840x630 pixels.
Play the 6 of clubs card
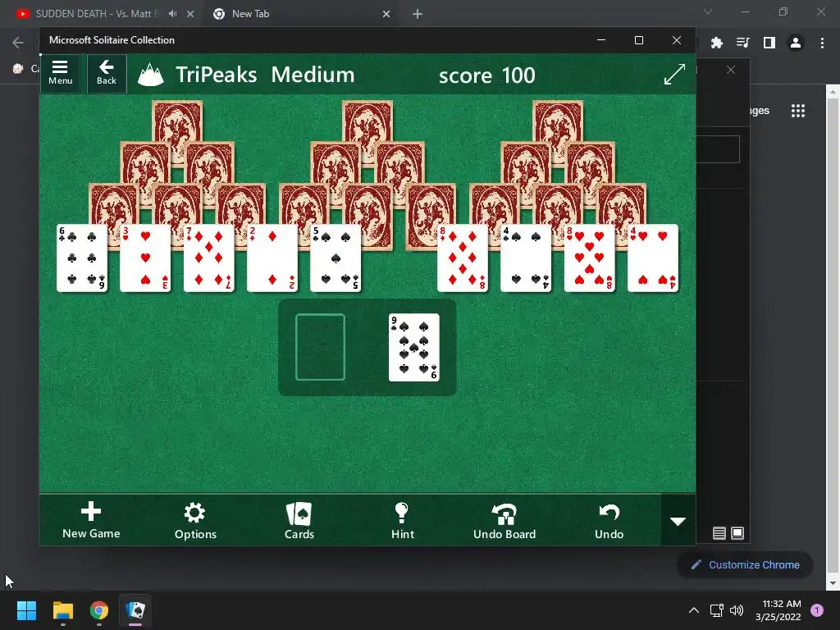point(81,258)
